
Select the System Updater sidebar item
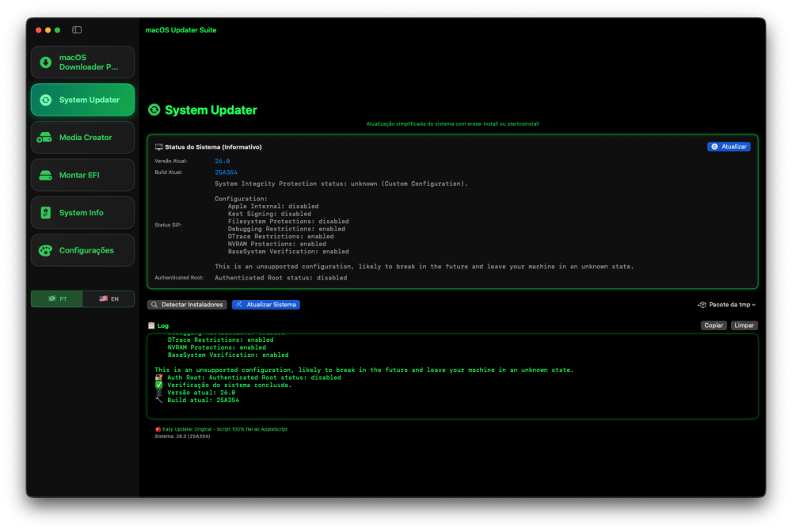83,100
